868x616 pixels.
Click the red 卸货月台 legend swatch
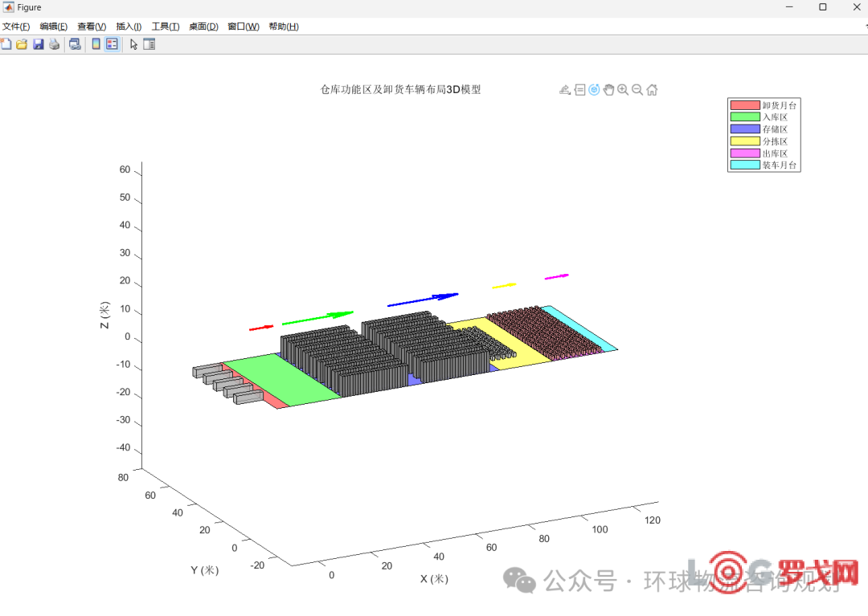click(744, 105)
